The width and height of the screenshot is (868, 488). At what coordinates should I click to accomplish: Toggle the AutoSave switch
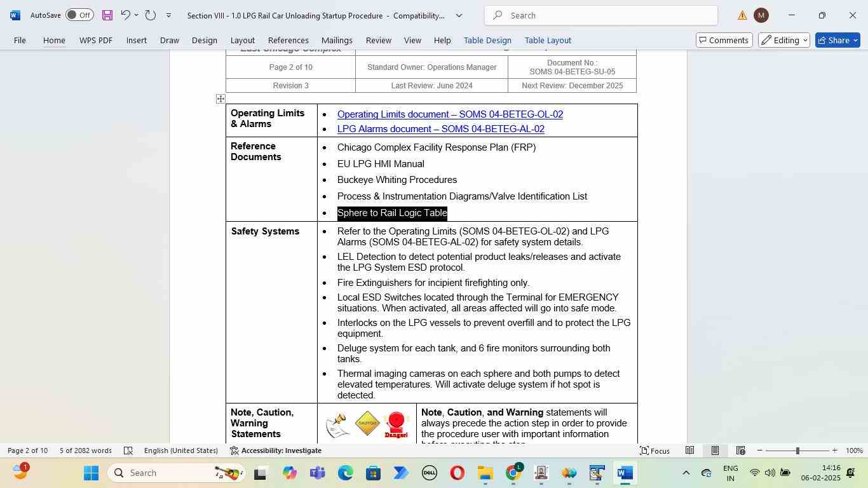79,15
